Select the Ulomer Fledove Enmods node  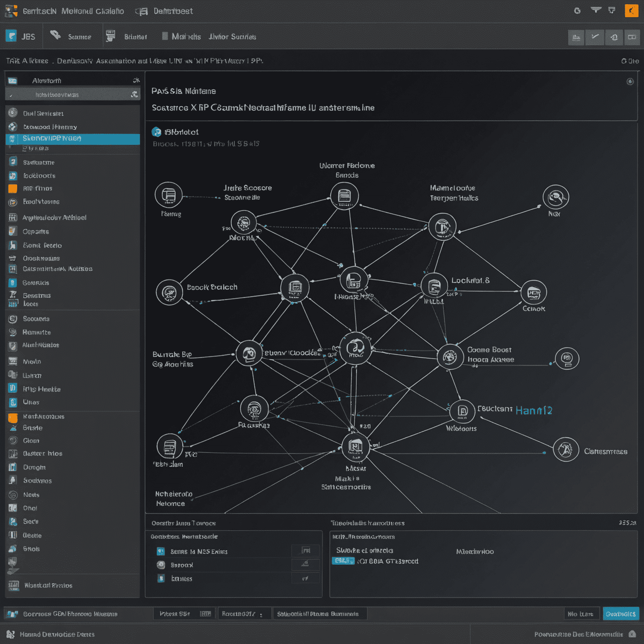[x=345, y=196]
